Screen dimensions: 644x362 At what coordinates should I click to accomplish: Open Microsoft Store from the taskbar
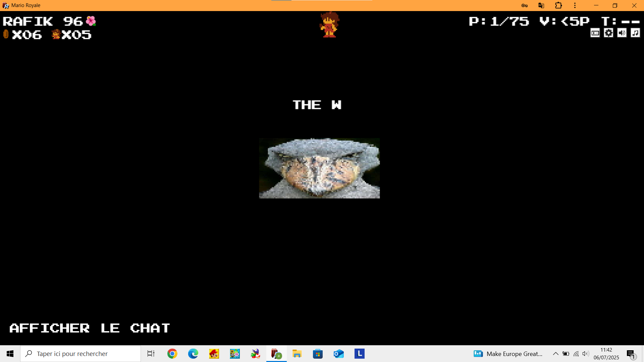pos(318,354)
